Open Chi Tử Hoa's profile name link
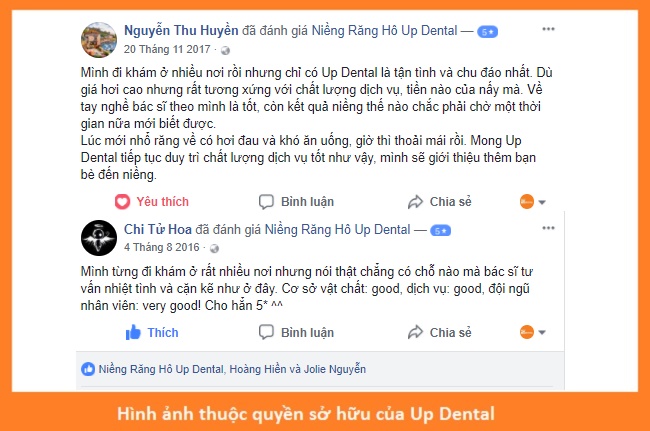Viewport: 650px width, 431px height. pos(158,229)
